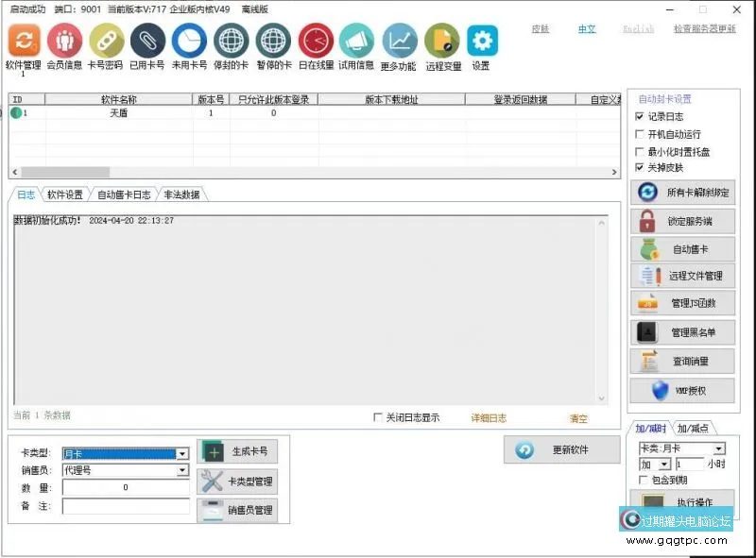Open the 设置 settings panel

(482, 42)
